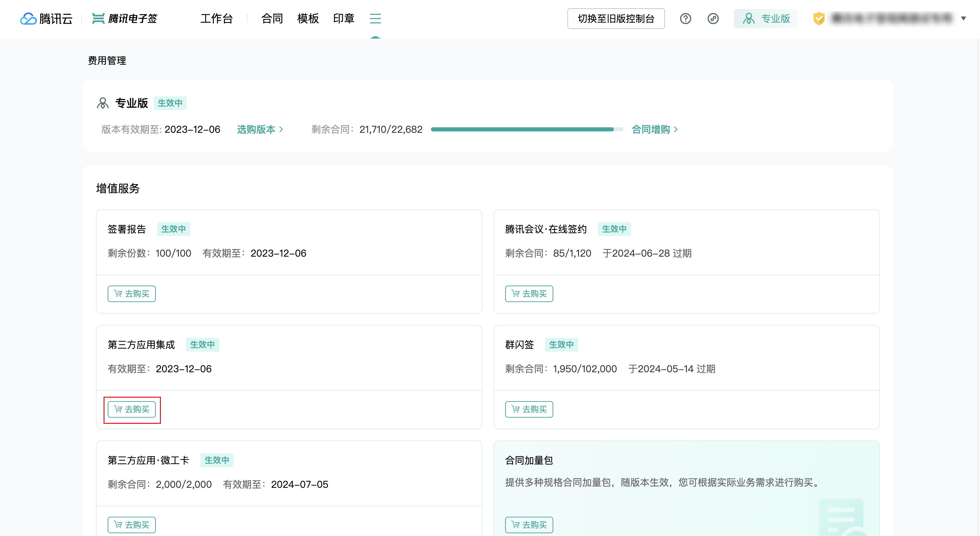The width and height of the screenshot is (980, 536).
Task: Click the 2,000/2,000 remaining contracts value
Action: 184,485
